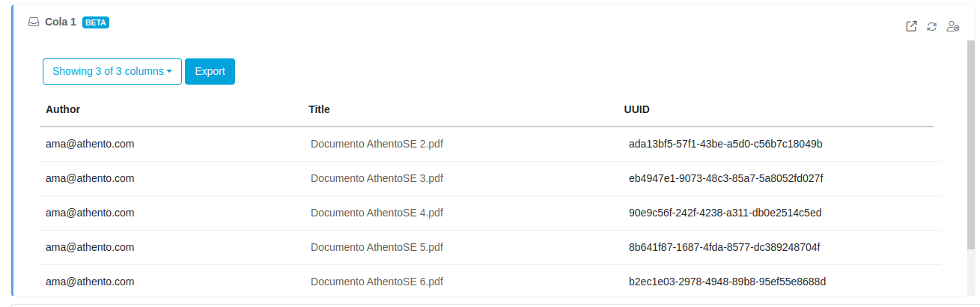Click the refresh queue icon
This screenshot has width=980, height=307.
click(931, 26)
